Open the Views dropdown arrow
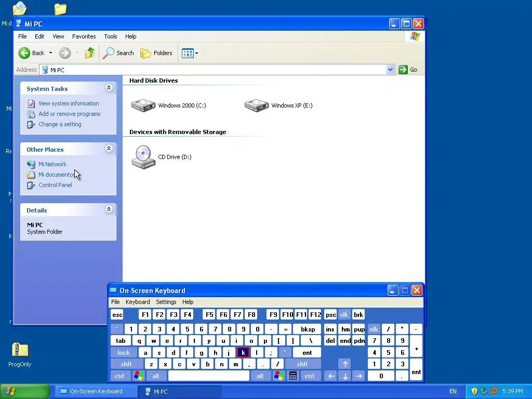Image resolution: width=532 pixels, height=399 pixels. 196,53
